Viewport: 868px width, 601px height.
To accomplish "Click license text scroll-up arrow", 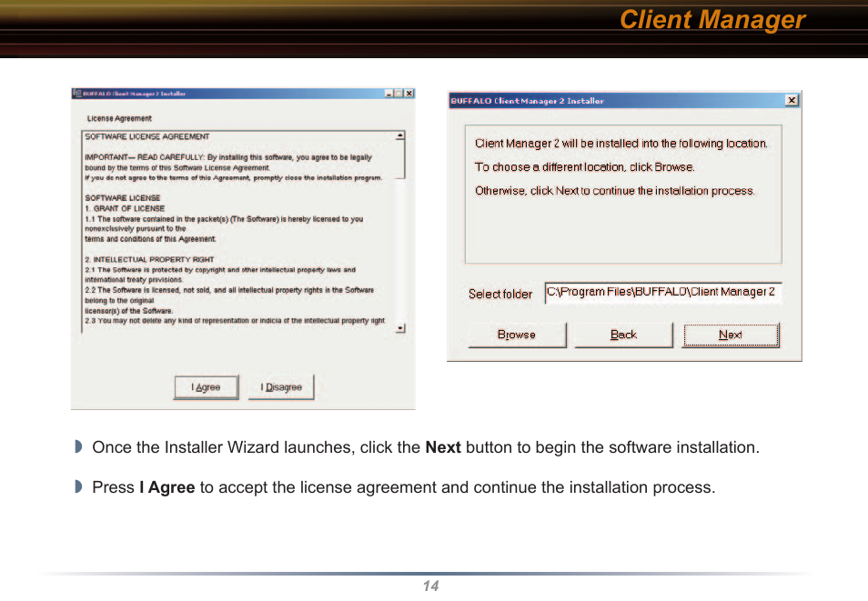I will click(400, 136).
